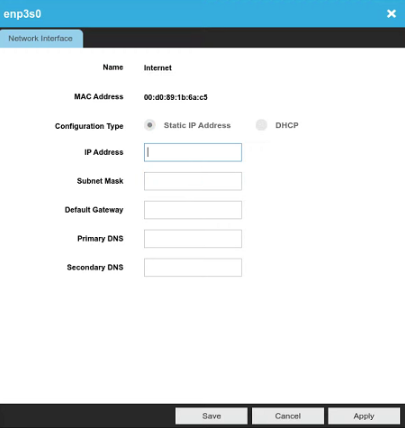The image size is (405, 428).
Task: Focus the IP Address input field
Action: pyautogui.click(x=193, y=152)
